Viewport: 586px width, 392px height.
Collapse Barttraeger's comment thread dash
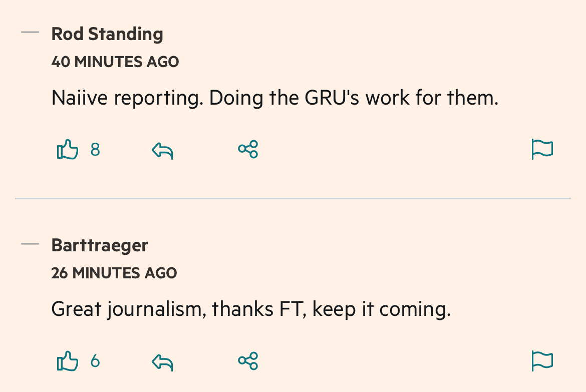pyautogui.click(x=30, y=244)
